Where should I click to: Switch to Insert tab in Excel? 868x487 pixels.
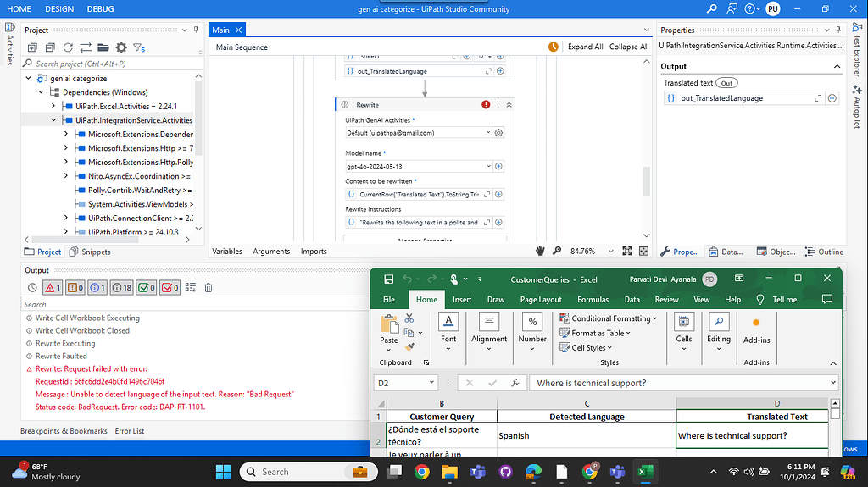(462, 299)
